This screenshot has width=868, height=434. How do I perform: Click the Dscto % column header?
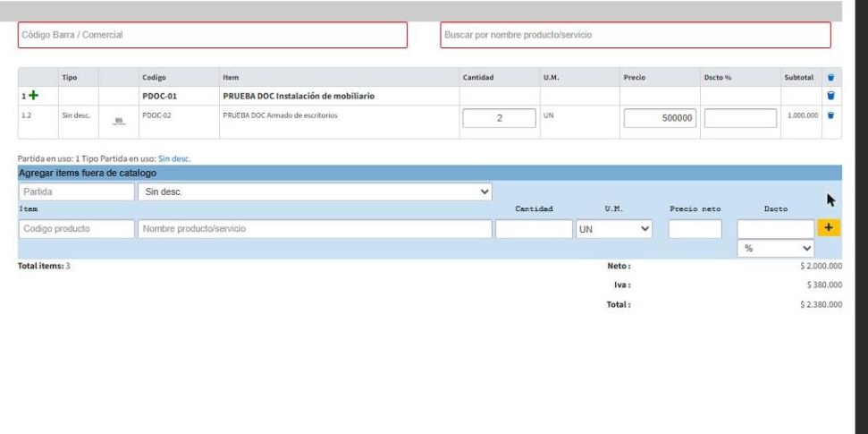718,78
